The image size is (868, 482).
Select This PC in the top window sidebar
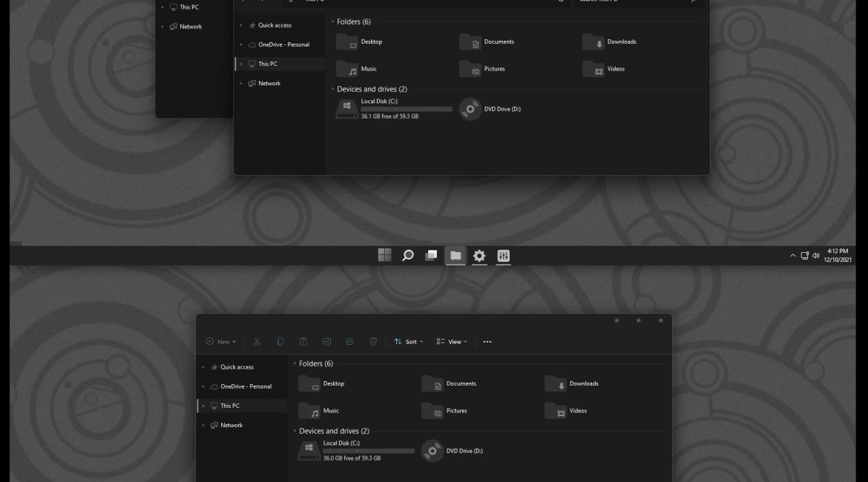pyautogui.click(x=280, y=64)
